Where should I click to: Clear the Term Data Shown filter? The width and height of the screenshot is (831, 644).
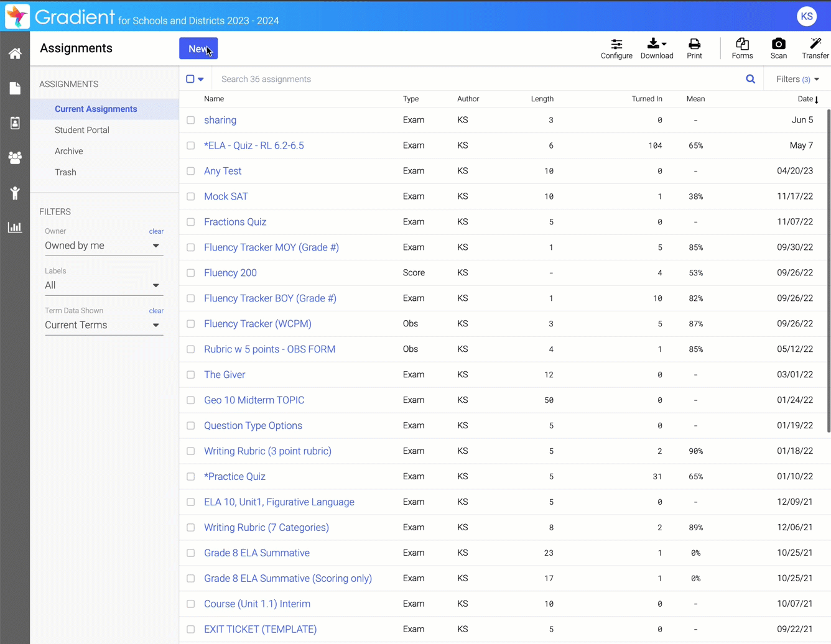(156, 311)
